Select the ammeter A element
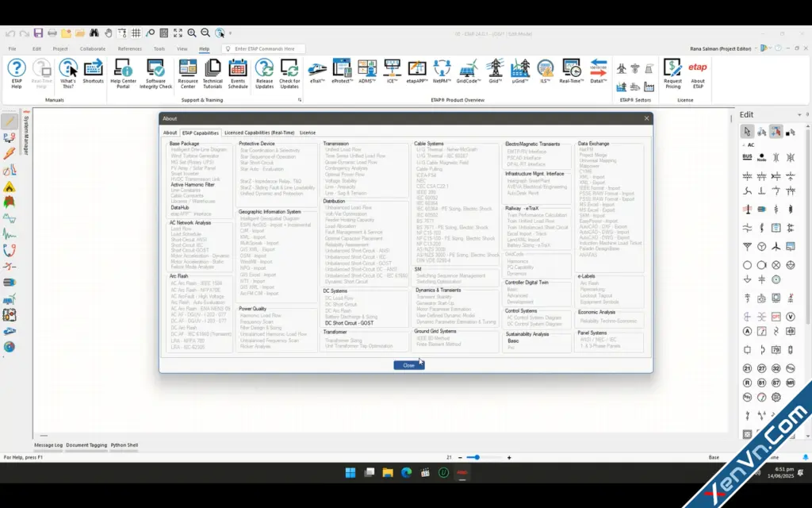This screenshot has width=812, height=508. tap(747, 331)
